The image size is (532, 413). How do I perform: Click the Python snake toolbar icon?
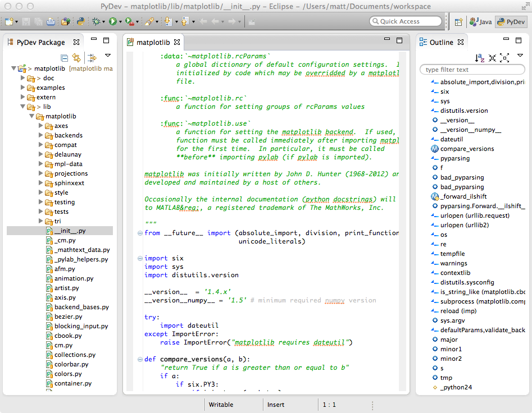tap(81, 22)
